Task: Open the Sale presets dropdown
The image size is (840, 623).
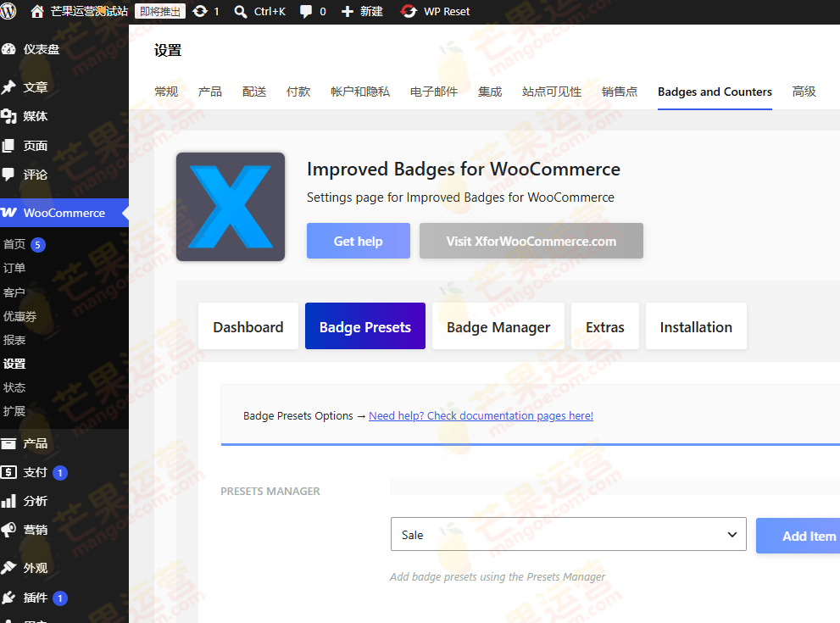Action: click(x=569, y=534)
